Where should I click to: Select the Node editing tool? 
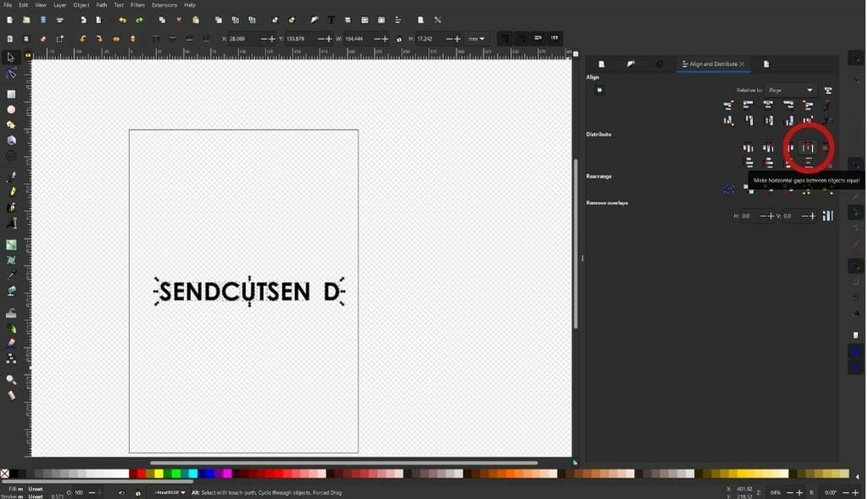(11, 74)
